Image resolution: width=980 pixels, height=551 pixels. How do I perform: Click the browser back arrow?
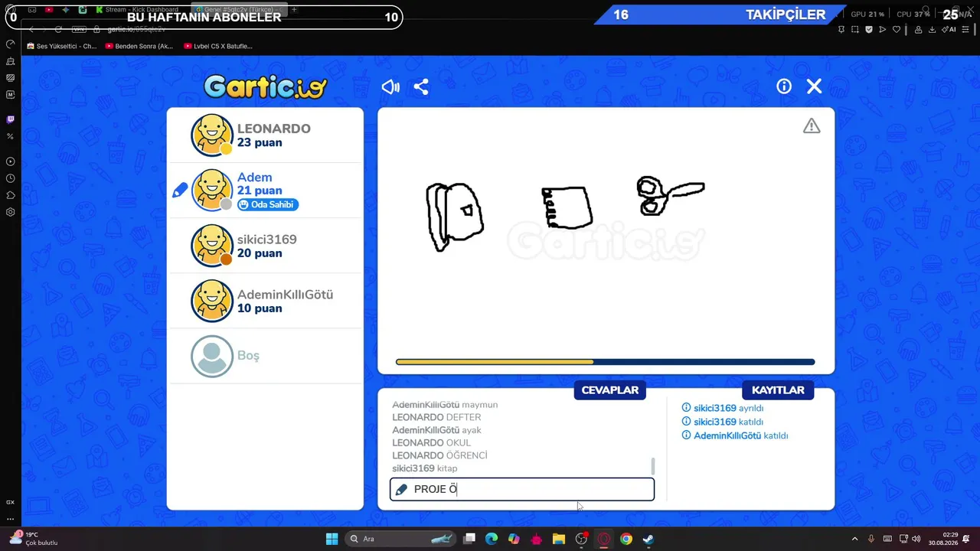(x=32, y=29)
